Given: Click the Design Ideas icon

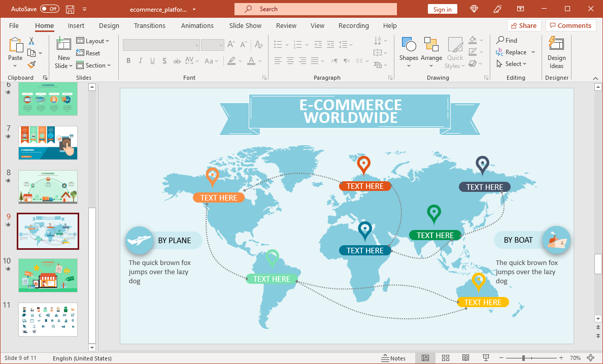Looking at the screenshot, I should point(556,52).
